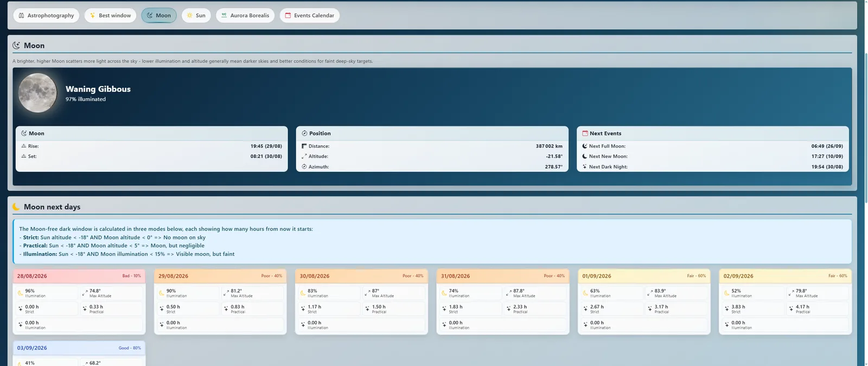The height and width of the screenshot is (366, 868).
Task: Click practical sparkle icon on 31/08/2026 card
Action: pyautogui.click(x=508, y=309)
